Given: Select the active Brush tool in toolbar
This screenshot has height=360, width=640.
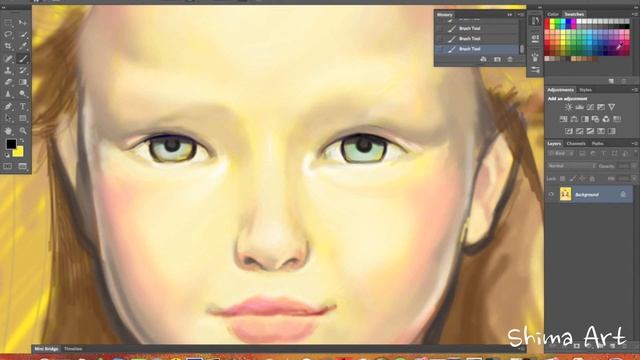Looking at the screenshot, I should [23, 58].
